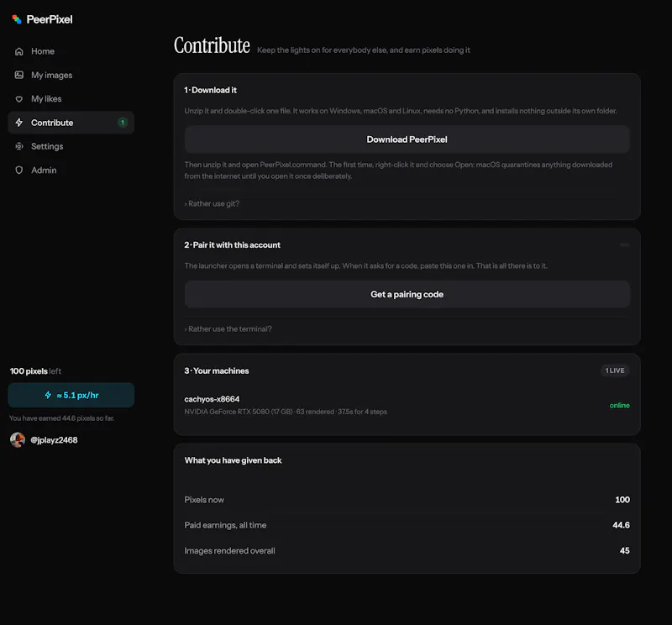Click the 'What you have given back' heading
The width and height of the screenshot is (672, 625).
click(x=233, y=460)
